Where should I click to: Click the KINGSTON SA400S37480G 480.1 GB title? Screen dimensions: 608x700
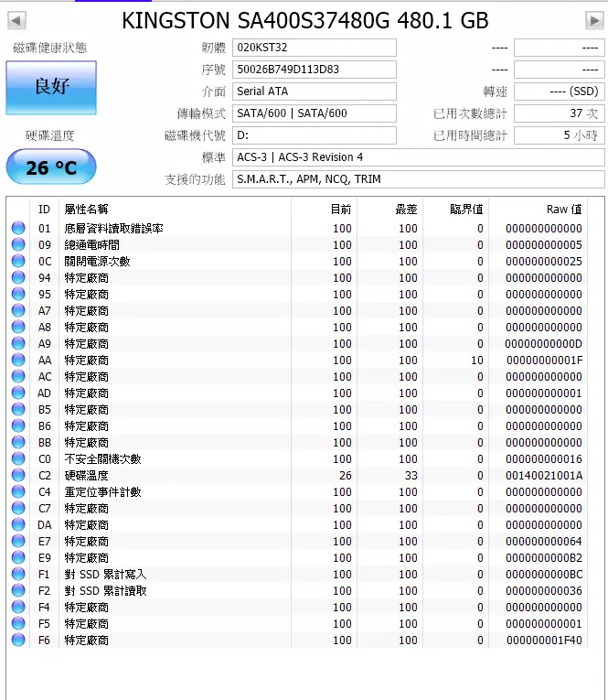(x=305, y=20)
